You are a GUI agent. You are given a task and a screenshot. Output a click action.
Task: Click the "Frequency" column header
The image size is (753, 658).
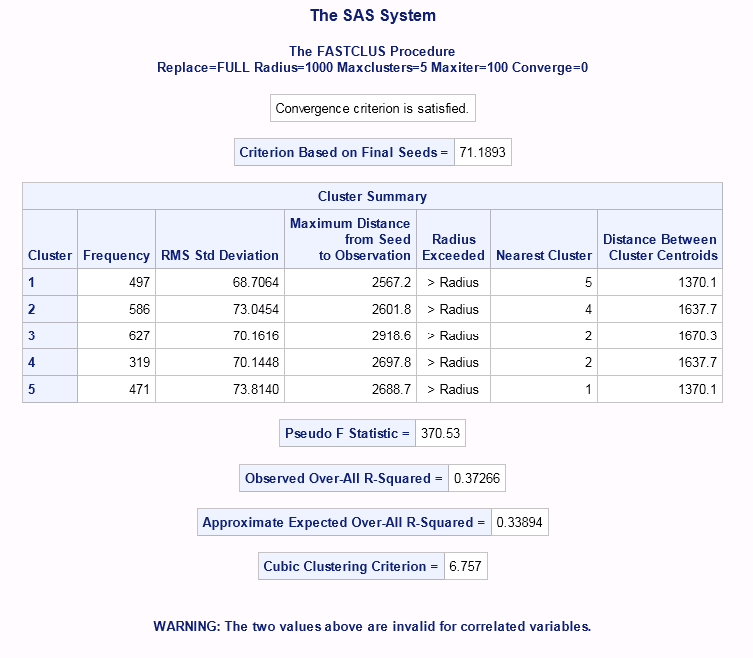116,239
